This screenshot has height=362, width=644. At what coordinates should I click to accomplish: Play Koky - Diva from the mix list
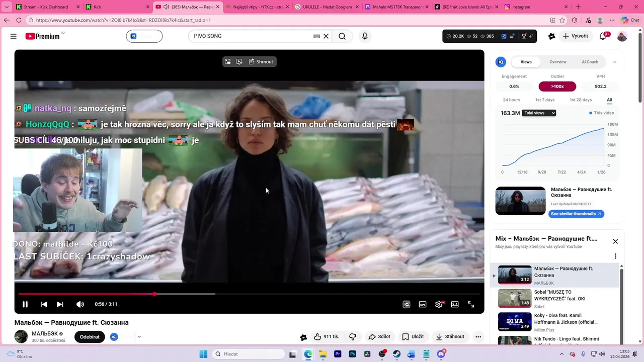pyautogui.click(x=555, y=322)
